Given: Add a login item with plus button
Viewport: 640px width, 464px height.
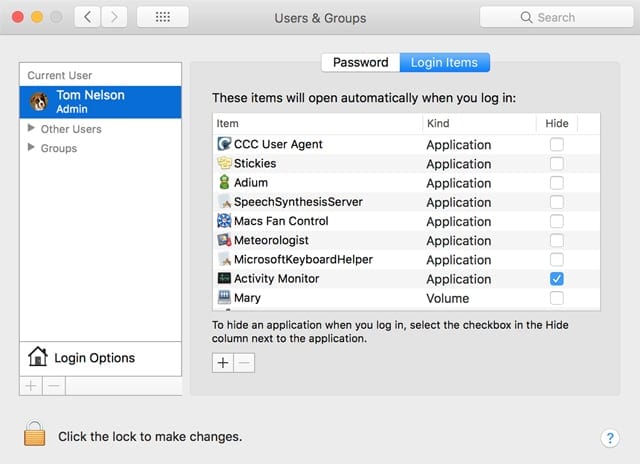Looking at the screenshot, I should (223, 363).
